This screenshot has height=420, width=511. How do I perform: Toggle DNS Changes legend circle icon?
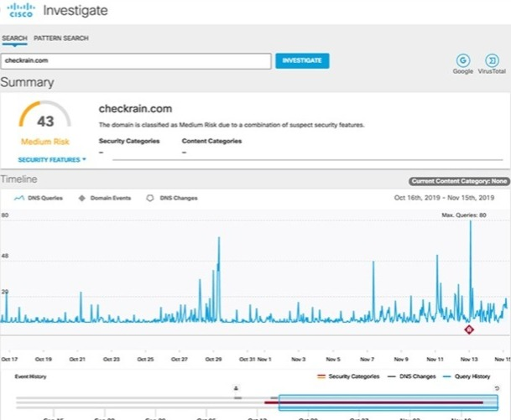point(150,198)
